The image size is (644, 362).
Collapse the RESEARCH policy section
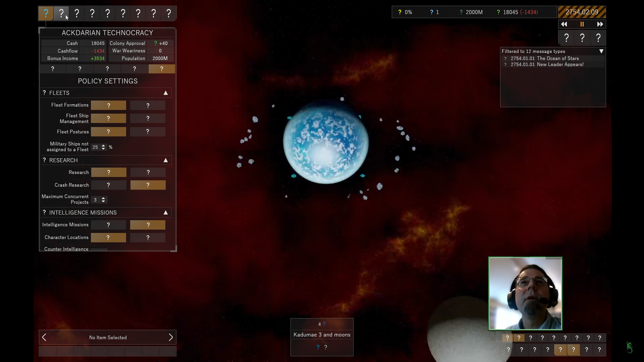[166, 160]
